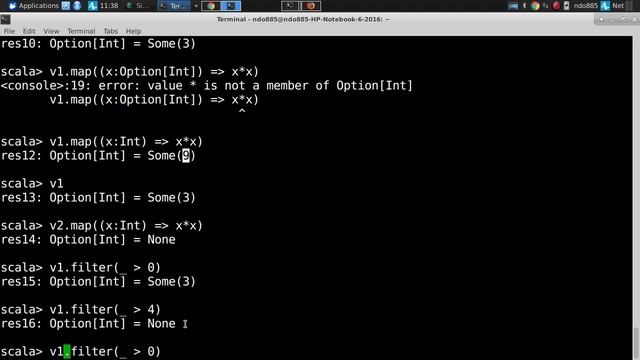Open the Help menu
This screenshot has height=360, width=640.
coord(133,31)
